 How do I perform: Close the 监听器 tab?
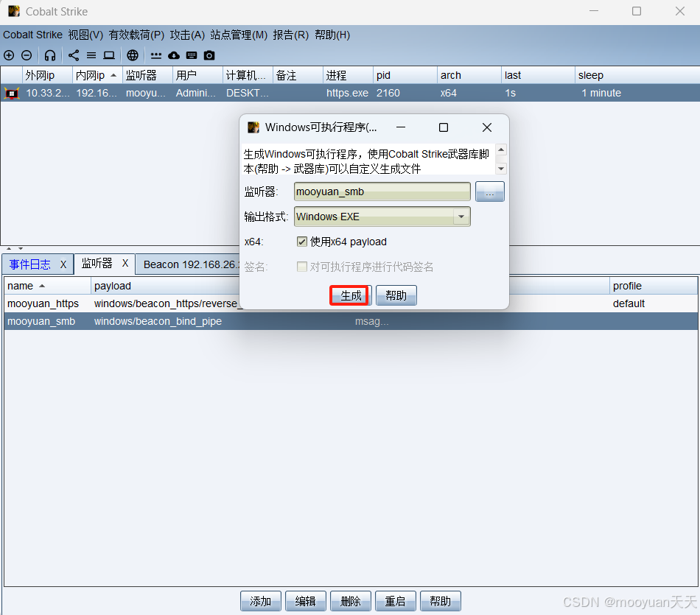click(125, 264)
